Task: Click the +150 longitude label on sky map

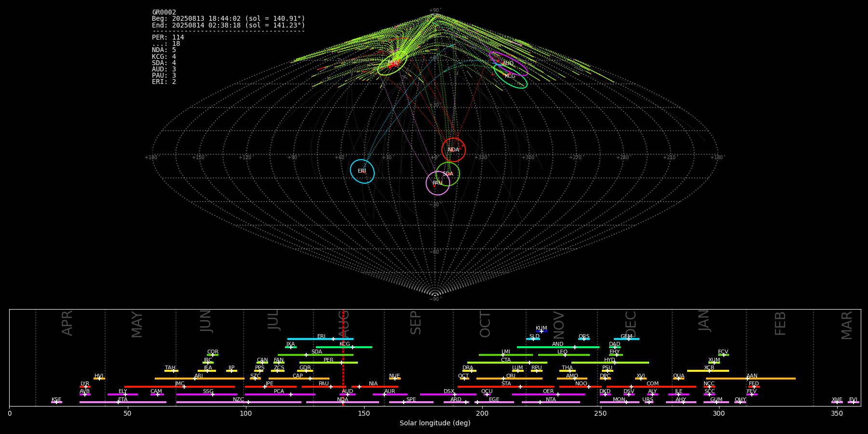Action: click(x=198, y=158)
